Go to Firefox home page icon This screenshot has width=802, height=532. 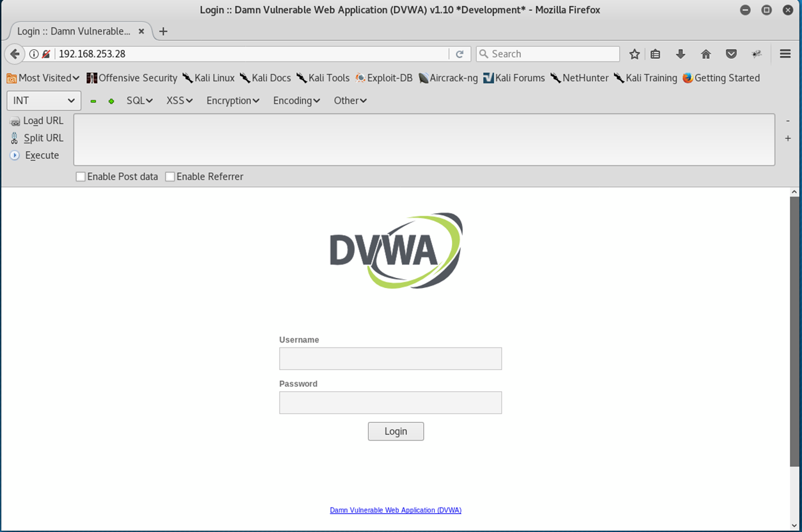(706, 54)
